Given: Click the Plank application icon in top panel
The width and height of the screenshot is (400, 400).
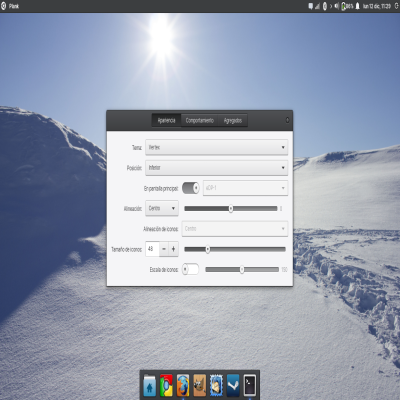Looking at the screenshot, I should (x=3, y=6).
